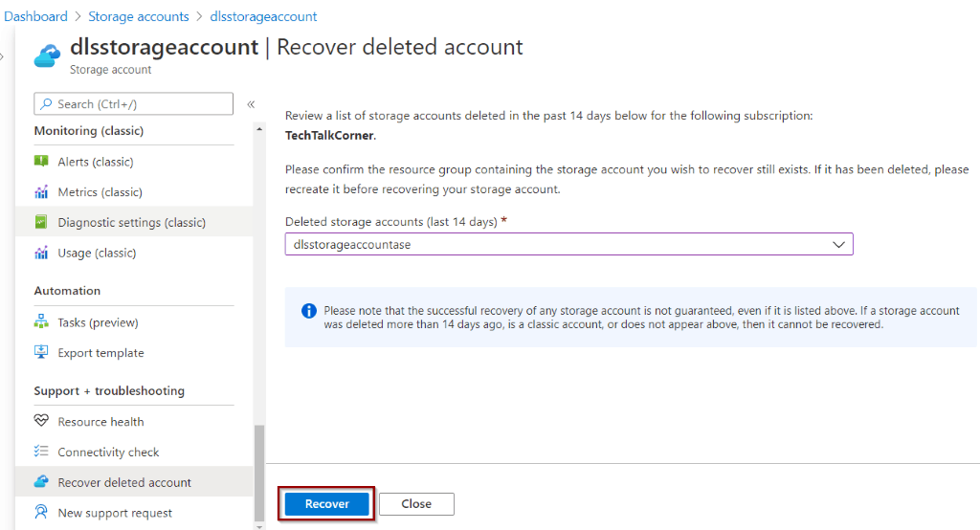Viewport: 980px width, 530px height.
Task: Click the Metrics (classic) chart icon
Action: point(41,192)
